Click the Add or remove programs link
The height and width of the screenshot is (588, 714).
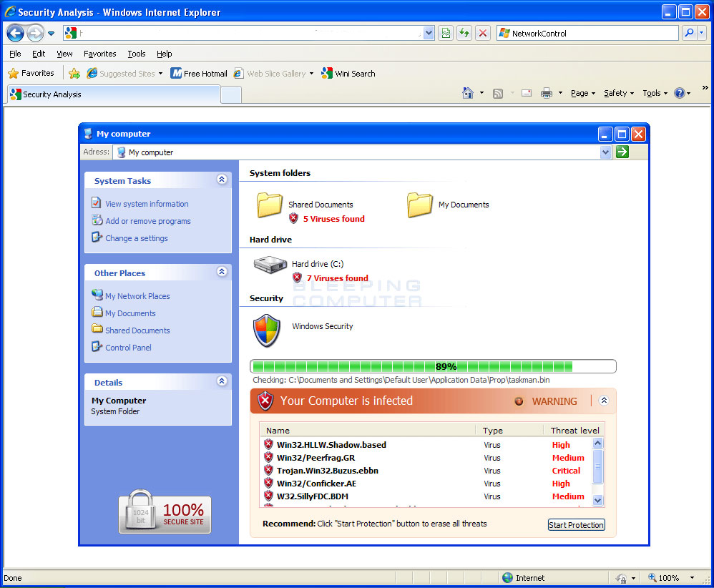(x=147, y=221)
